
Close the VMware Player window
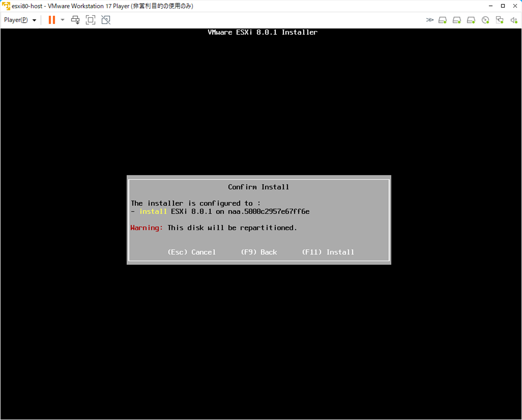[515, 6]
